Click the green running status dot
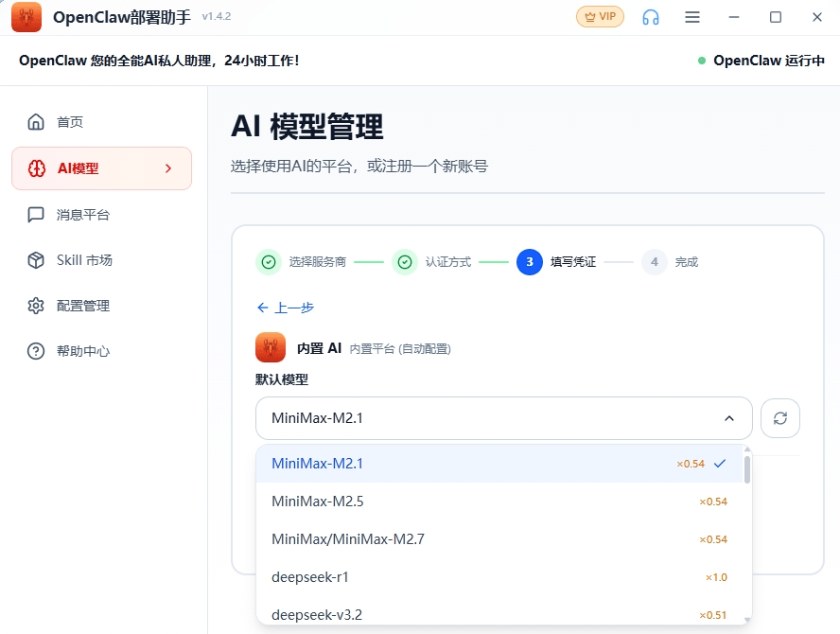Screen dimensions: 840x634 pyautogui.click(x=702, y=61)
